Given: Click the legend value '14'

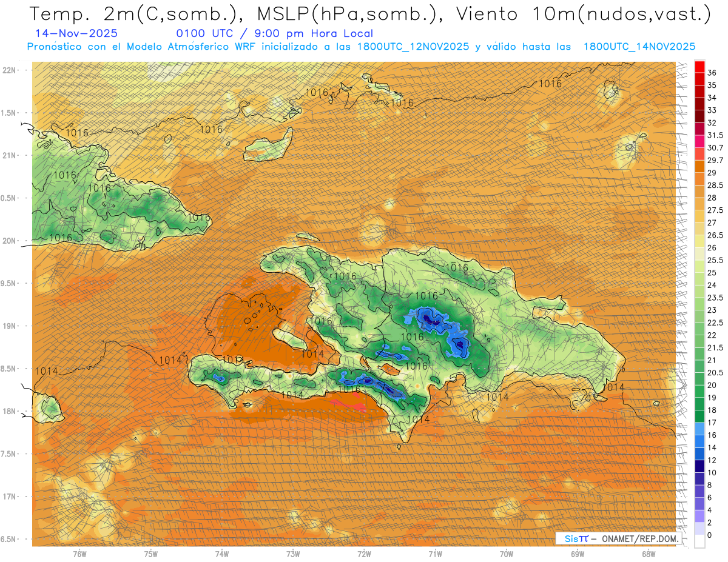Looking at the screenshot, I should tap(712, 447).
